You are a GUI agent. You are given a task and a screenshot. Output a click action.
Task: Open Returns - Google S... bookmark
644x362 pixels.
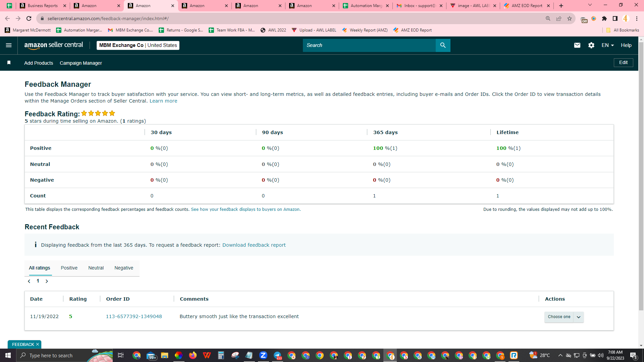tap(181, 30)
